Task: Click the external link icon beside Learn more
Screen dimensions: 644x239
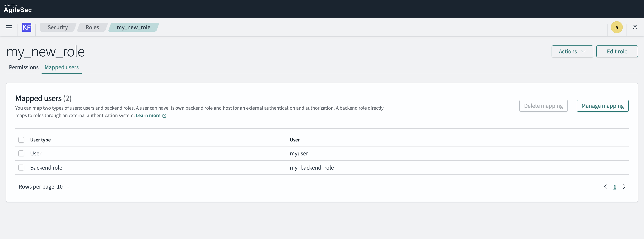Action: (x=164, y=116)
